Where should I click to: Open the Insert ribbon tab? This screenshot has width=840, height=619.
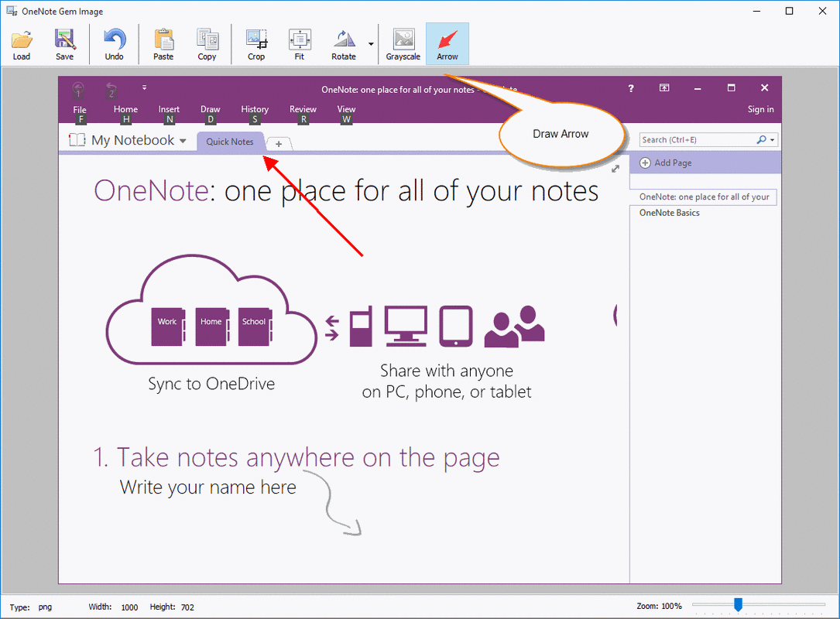point(169,110)
